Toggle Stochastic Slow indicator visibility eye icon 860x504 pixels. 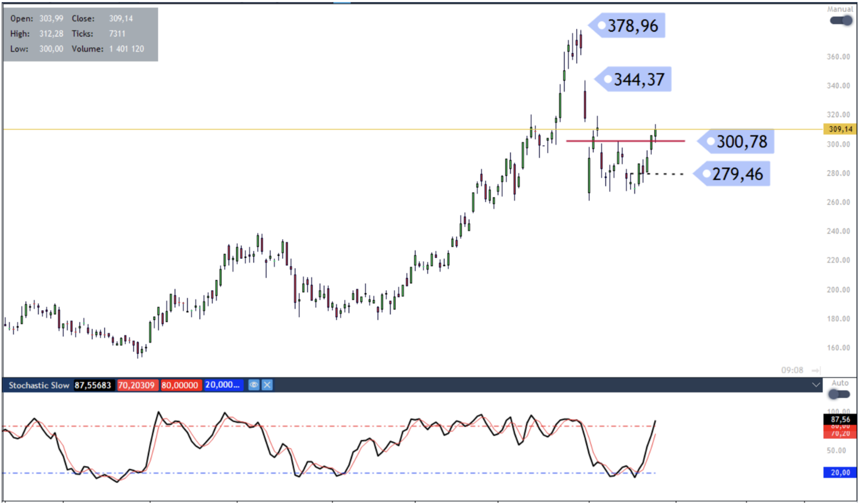[x=253, y=385]
